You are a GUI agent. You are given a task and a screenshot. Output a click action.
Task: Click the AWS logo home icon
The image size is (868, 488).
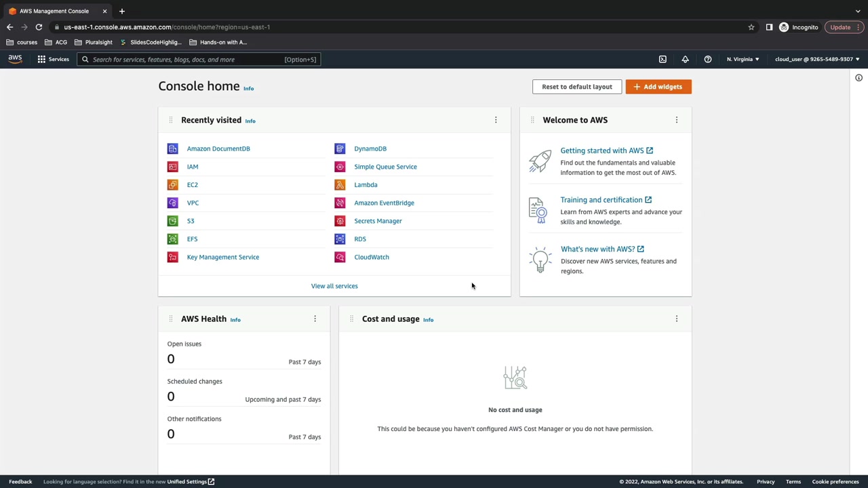click(x=15, y=59)
